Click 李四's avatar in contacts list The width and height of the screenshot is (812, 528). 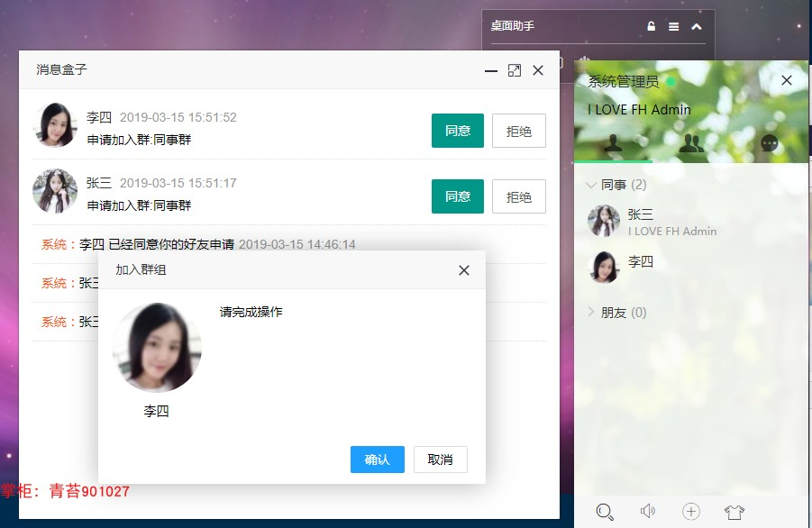click(x=604, y=267)
